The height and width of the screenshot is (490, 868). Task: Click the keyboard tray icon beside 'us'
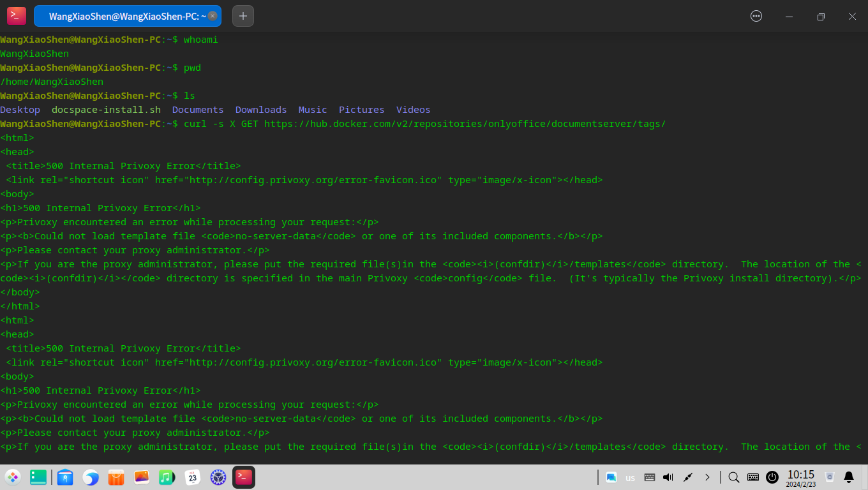[x=650, y=477]
